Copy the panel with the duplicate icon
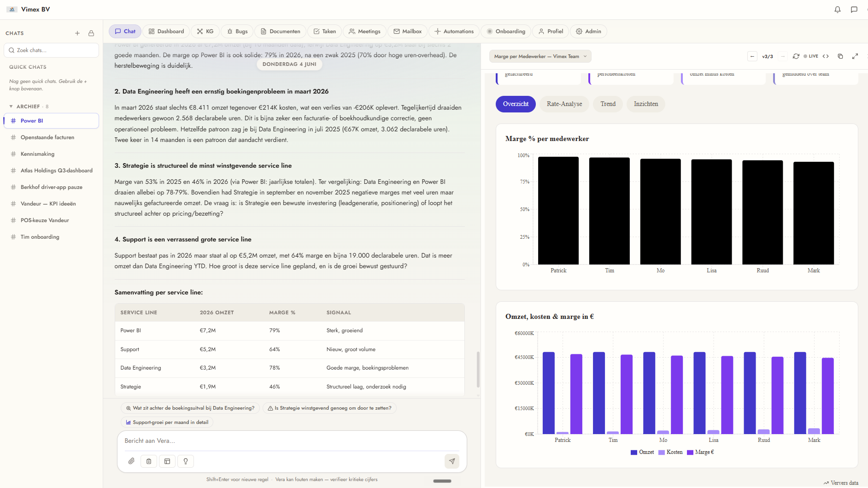Viewport: 868px width, 488px height. tap(840, 56)
